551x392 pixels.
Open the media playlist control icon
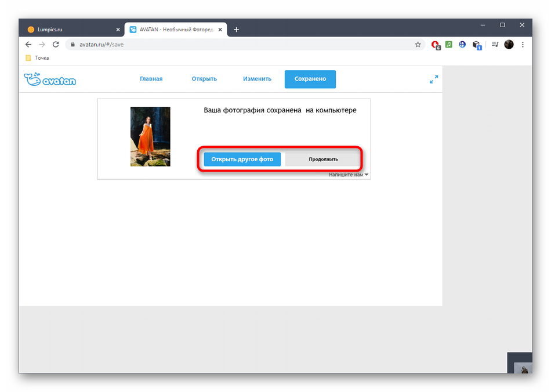click(495, 45)
